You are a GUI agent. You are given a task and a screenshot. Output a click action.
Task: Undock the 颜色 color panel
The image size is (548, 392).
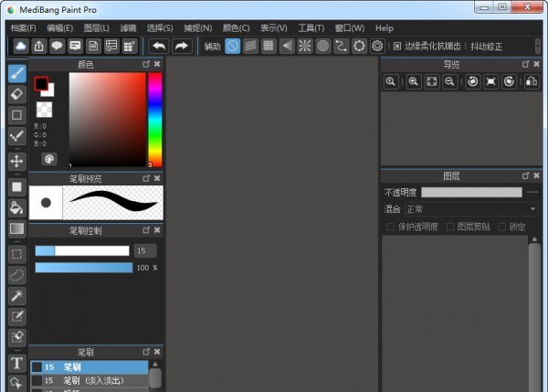coord(145,65)
